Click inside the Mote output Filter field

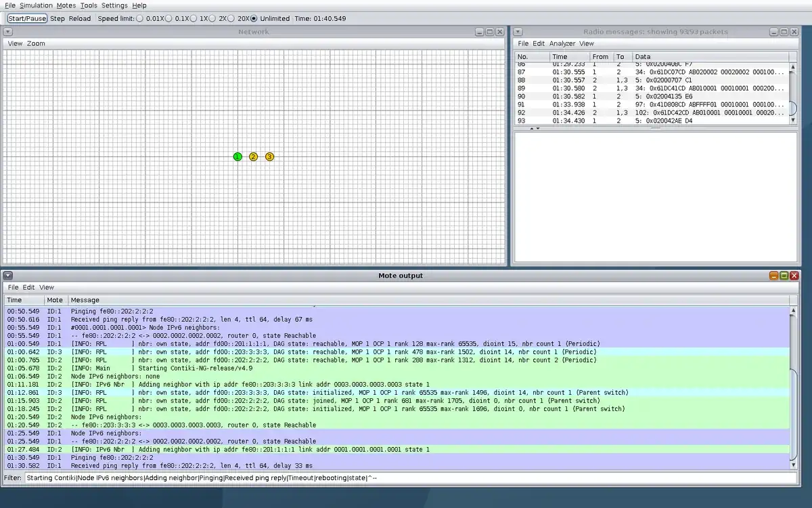[411, 478]
